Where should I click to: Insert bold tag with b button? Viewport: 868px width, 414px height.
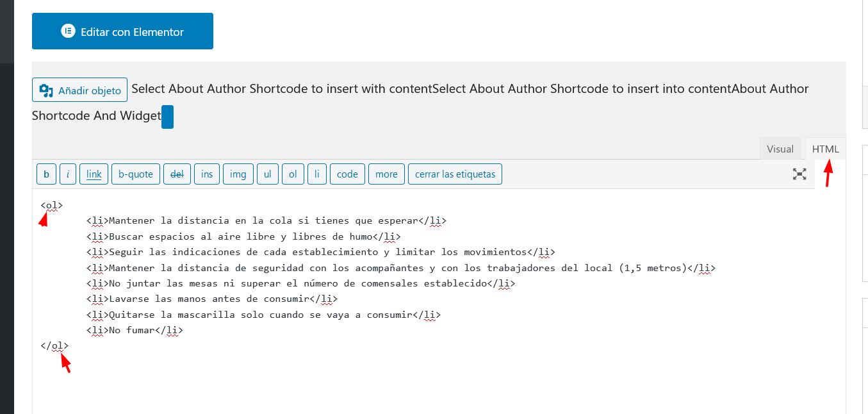click(x=46, y=174)
